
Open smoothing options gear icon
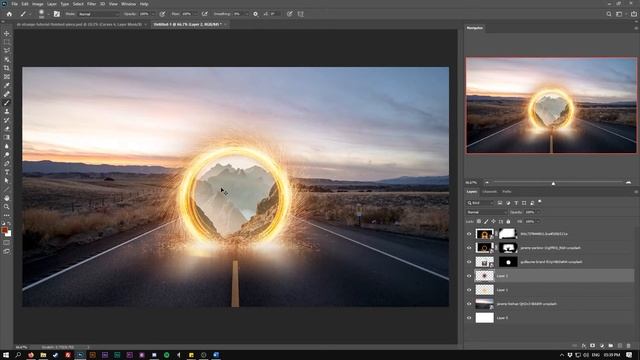pos(256,14)
